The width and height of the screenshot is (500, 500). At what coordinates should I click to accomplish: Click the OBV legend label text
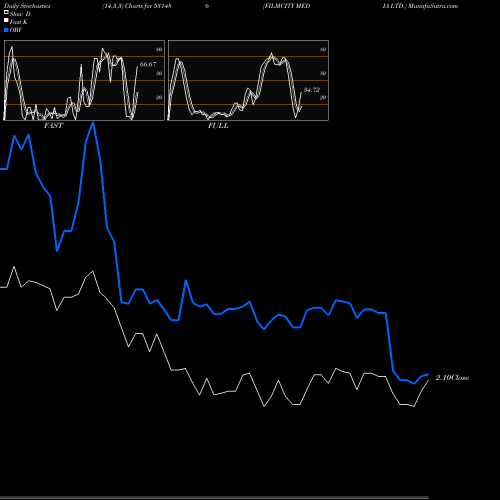(x=16, y=30)
